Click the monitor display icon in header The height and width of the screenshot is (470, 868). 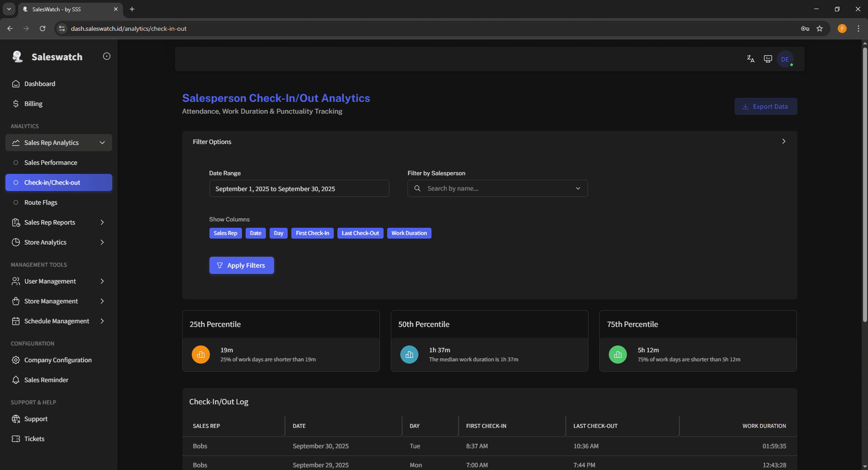(768, 59)
